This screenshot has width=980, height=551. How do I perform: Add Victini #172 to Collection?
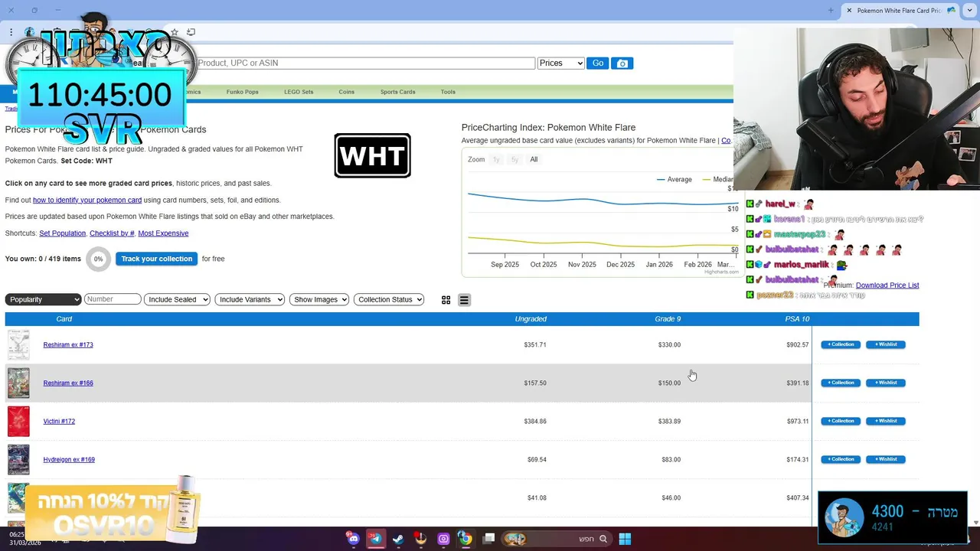click(841, 421)
